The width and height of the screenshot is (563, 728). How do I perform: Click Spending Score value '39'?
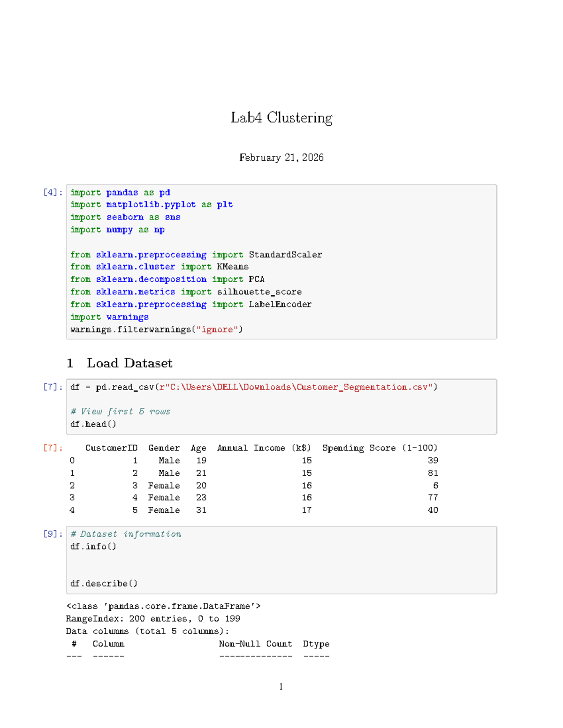[x=433, y=460]
